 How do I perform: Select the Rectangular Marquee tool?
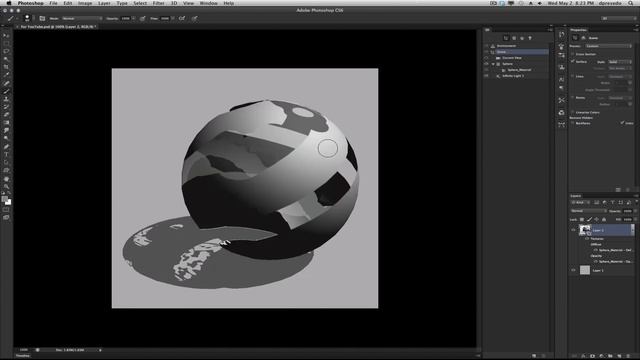pyautogui.click(x=6, y=43)
